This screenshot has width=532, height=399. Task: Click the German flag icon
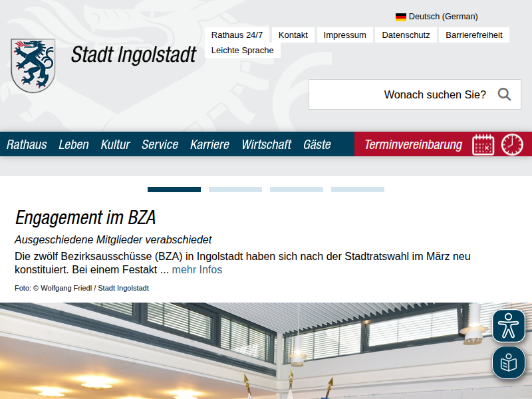click(x=401, y=17)
